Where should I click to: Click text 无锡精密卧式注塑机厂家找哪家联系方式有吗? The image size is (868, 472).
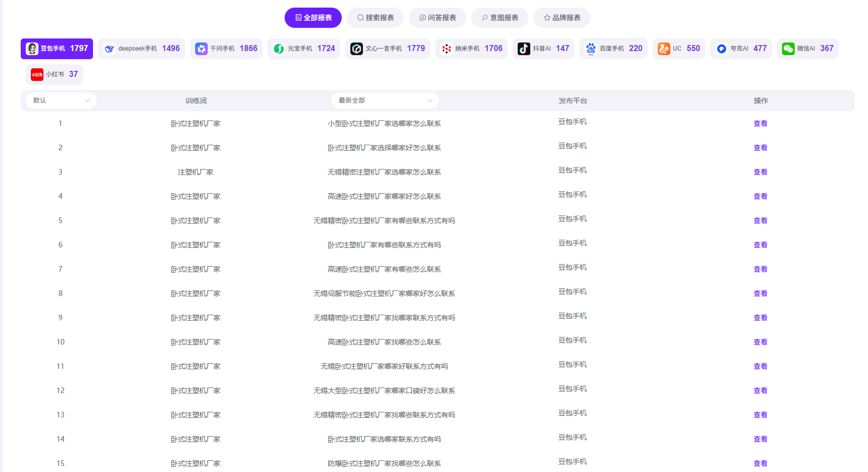point(384,318)
